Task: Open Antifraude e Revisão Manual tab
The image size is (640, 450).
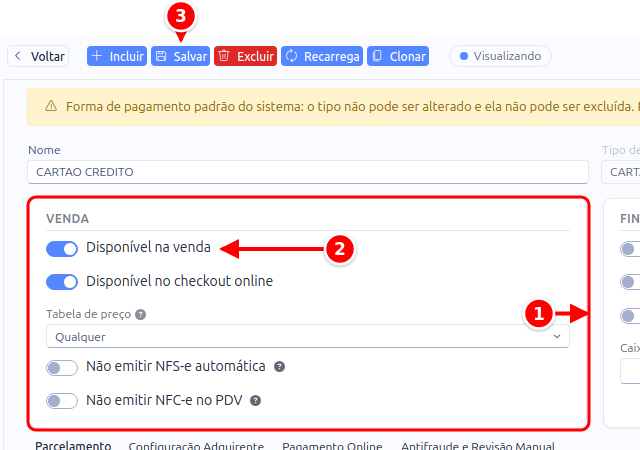Action: click(x=478, y=446)
